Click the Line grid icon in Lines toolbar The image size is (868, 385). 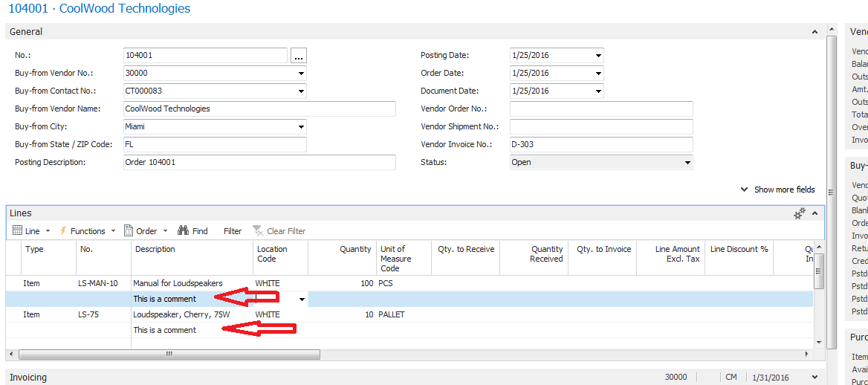coord(18,231)
